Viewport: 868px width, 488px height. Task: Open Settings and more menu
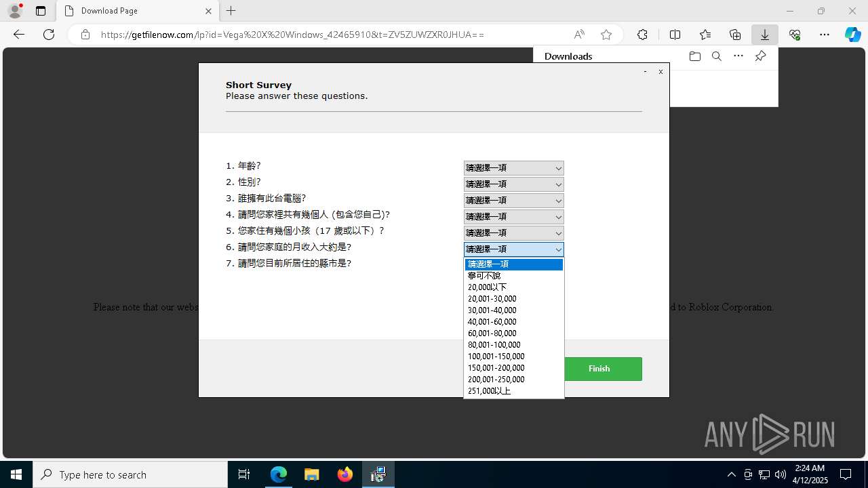[x=825, y=35]
